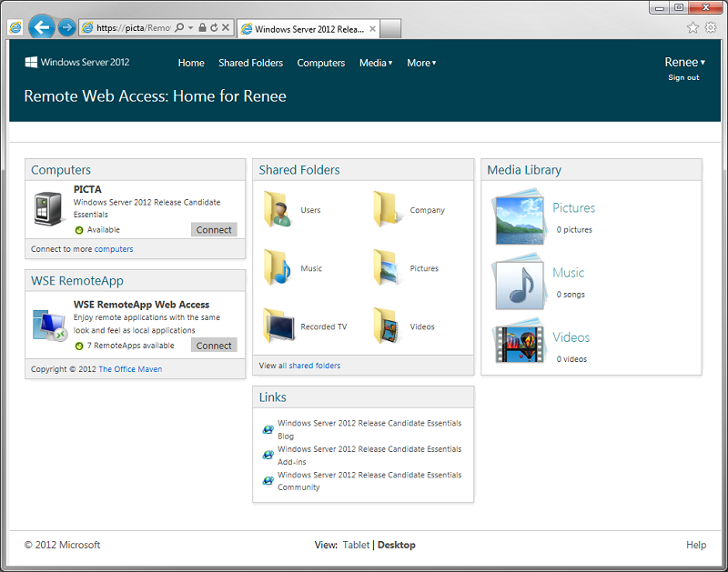Click the PICTA server computer icon
Image resolution: width=728 pixels, height=572 pixels.
click(x=48, y=209)
